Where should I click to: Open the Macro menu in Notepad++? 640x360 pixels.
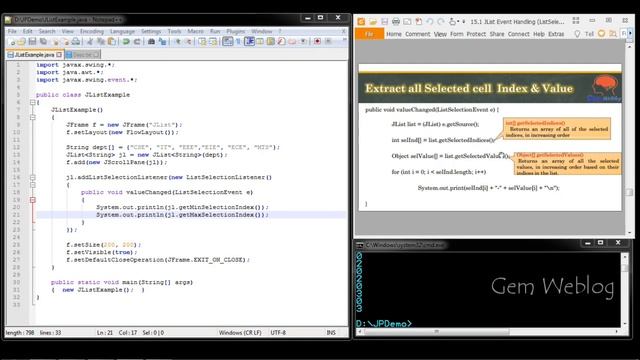pyautogui.click(x=195, y=31)
